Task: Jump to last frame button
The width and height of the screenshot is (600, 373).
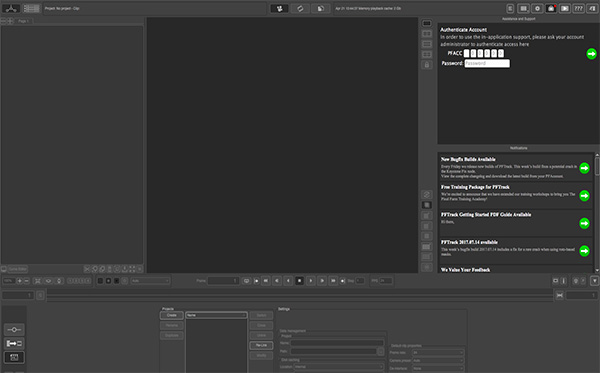Action: [x=333, y=281]
